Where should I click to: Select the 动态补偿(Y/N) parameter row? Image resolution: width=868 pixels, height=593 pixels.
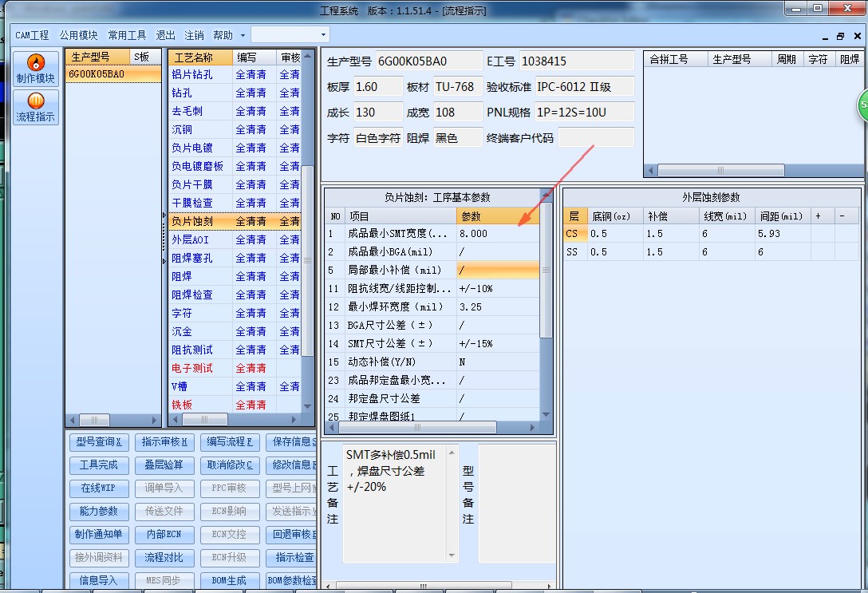[432, 362]
